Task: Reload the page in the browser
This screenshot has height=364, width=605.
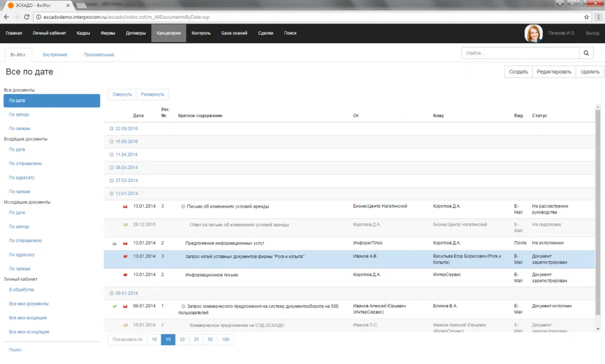Action: [x=27, y=17]
